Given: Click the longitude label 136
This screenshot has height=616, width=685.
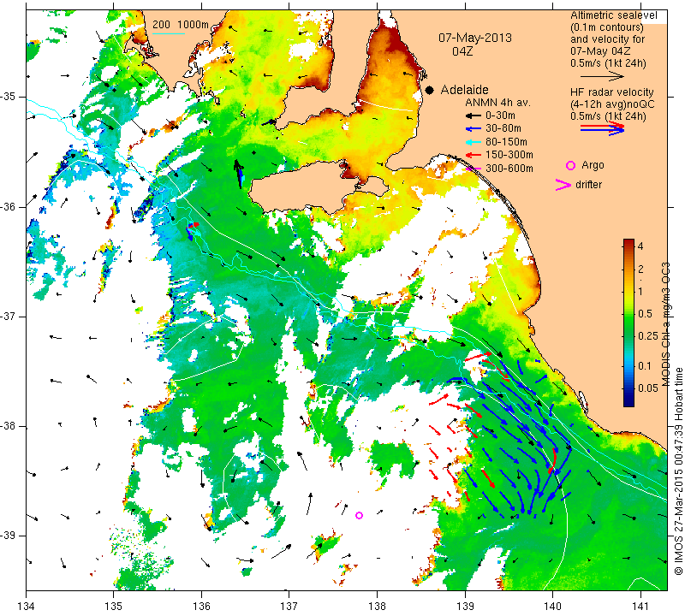Looking at the screenshot, I should pos(201,607).
